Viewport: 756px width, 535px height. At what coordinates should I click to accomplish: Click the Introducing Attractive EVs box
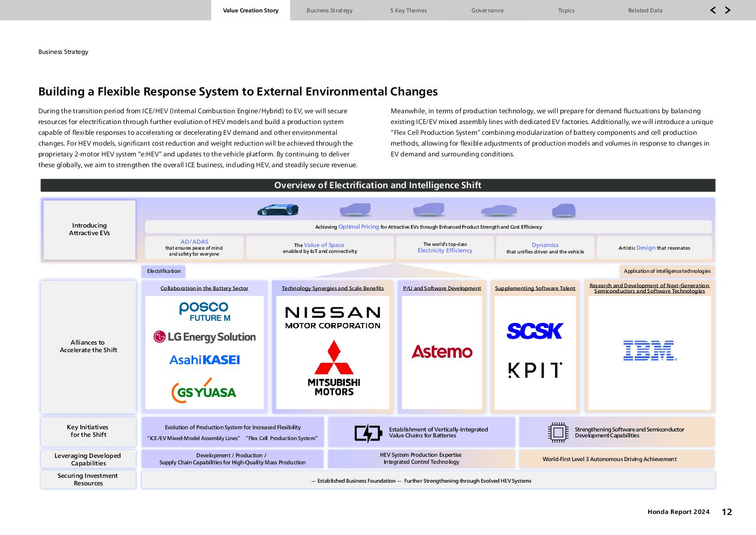[89, 230]
